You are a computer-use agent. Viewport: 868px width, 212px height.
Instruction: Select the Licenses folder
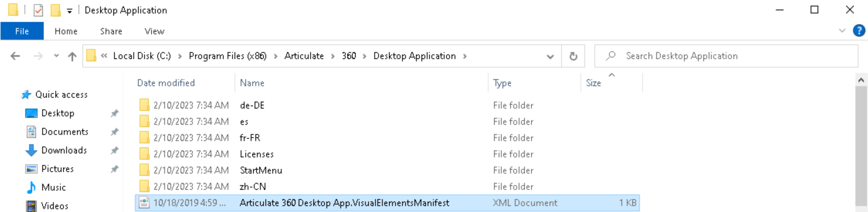257,154
